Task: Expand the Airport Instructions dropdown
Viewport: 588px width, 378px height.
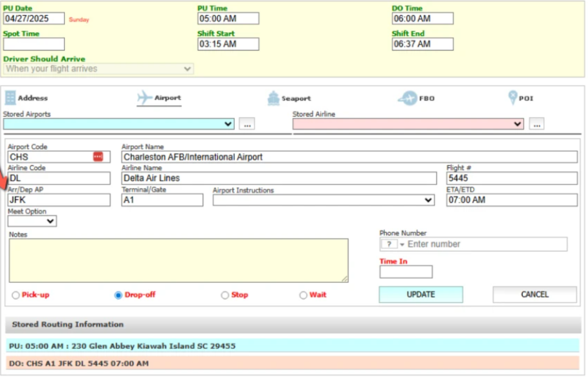Action: click(427, 200)
